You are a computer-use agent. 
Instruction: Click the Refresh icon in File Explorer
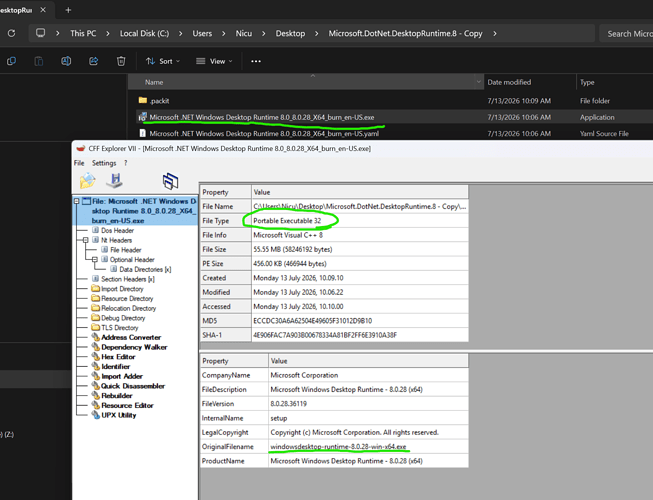(x=11, y=33)
